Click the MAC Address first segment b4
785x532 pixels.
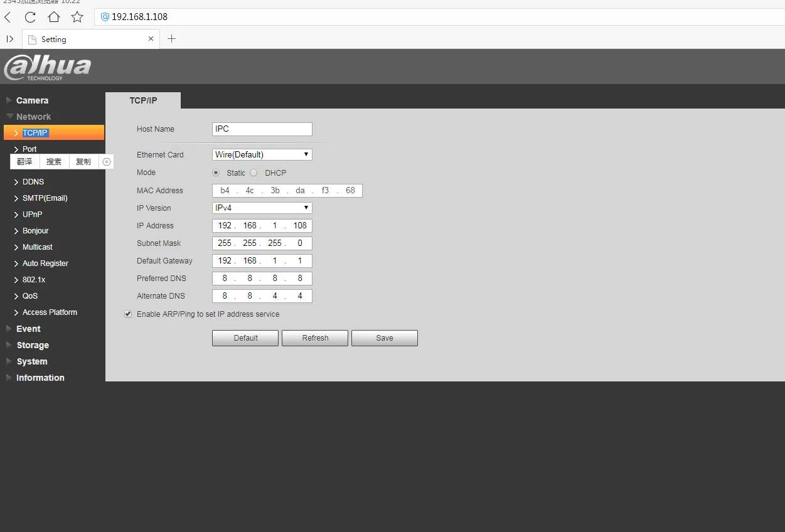coord(225,191)
